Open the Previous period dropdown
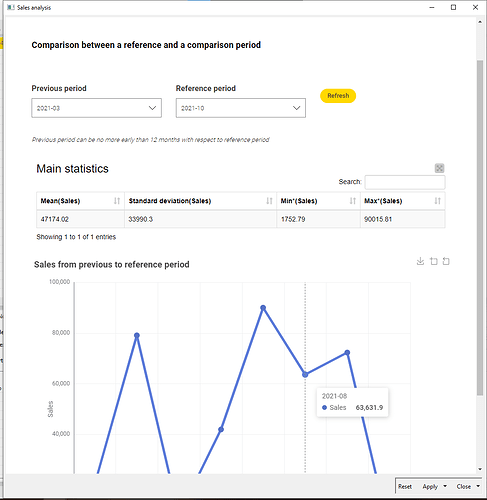487x500 pixels. [96, 108]
